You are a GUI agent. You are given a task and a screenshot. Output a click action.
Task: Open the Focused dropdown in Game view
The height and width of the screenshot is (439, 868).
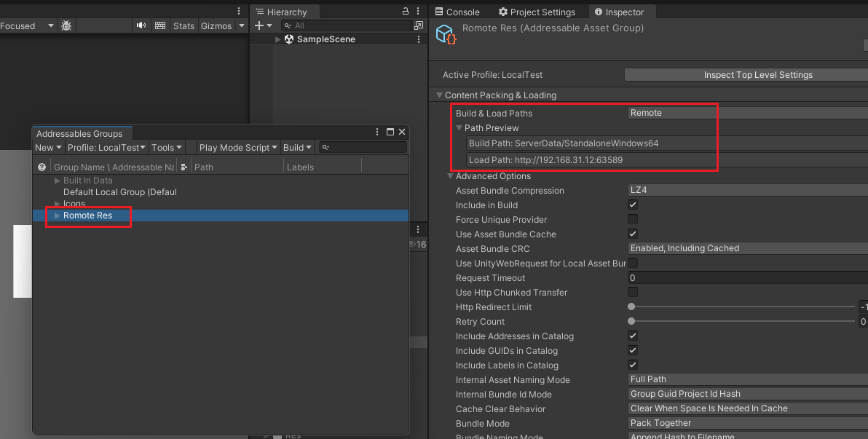[28, 25]
